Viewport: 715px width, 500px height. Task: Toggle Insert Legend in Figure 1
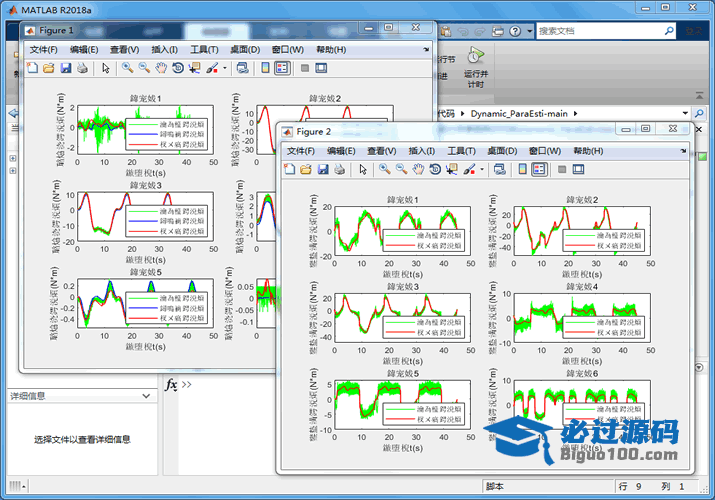click(282, 68)
